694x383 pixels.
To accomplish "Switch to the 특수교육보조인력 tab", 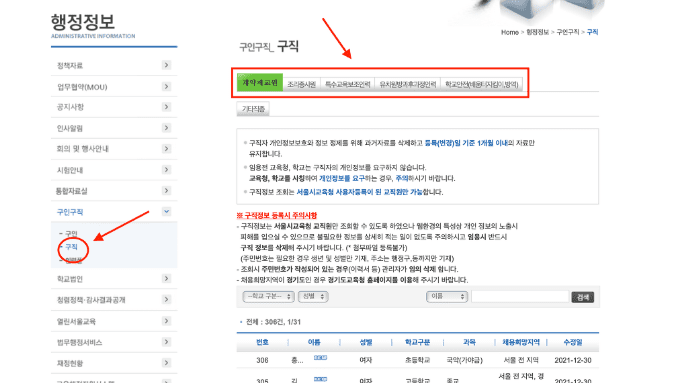I will 347,84.
